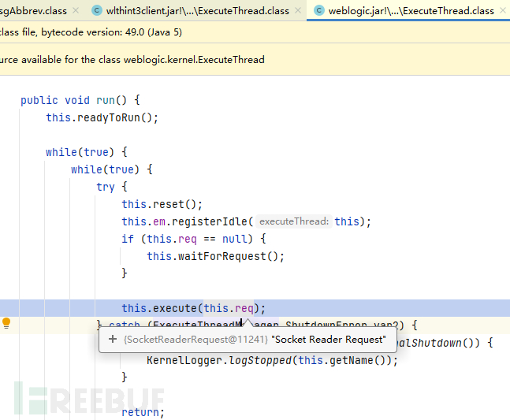The height and width of the screenshot is (420, 510).
Task: Close the weblogic.jar ExecuteThread.class tab
Action: tap(501, 11)
